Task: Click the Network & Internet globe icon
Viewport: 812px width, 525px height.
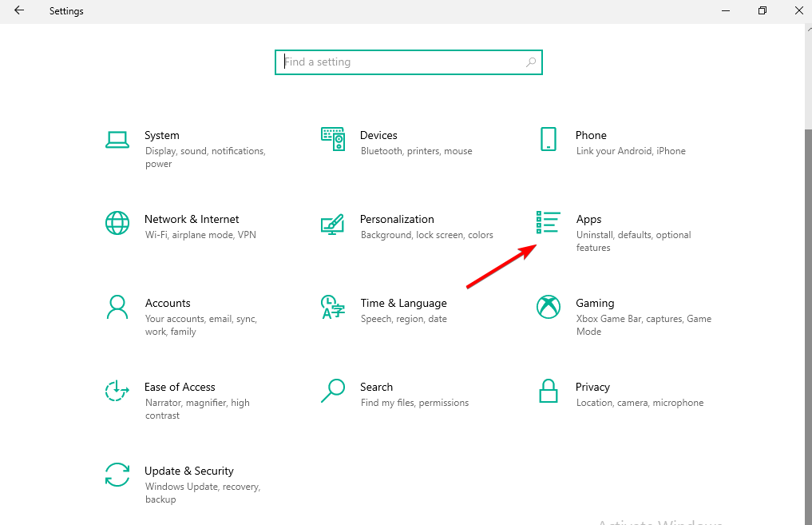Action: [117, 223]
